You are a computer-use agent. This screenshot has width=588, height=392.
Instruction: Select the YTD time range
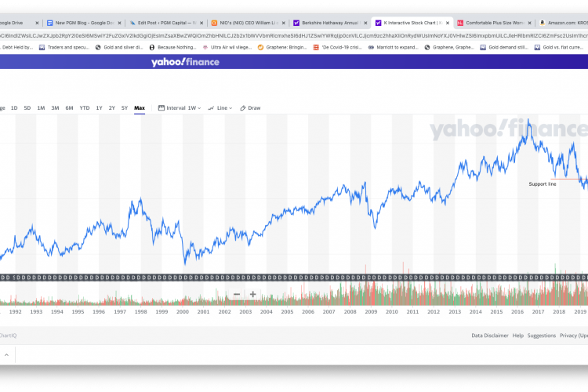(85, 108)
